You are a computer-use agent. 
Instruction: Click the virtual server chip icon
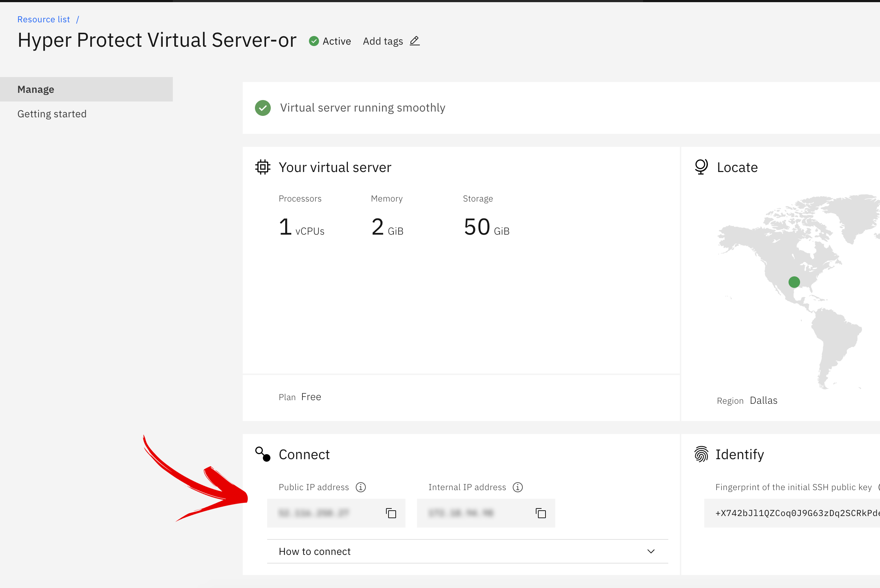[x=262, y=167]
